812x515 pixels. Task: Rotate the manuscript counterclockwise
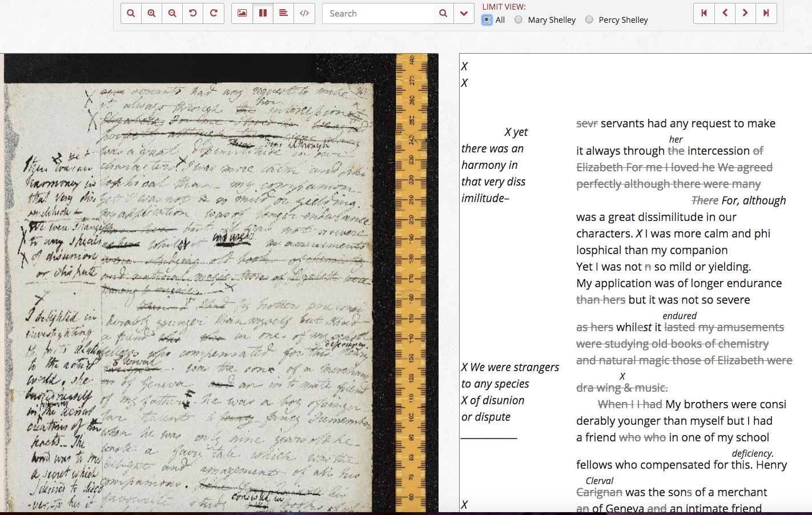coord(193,13)
